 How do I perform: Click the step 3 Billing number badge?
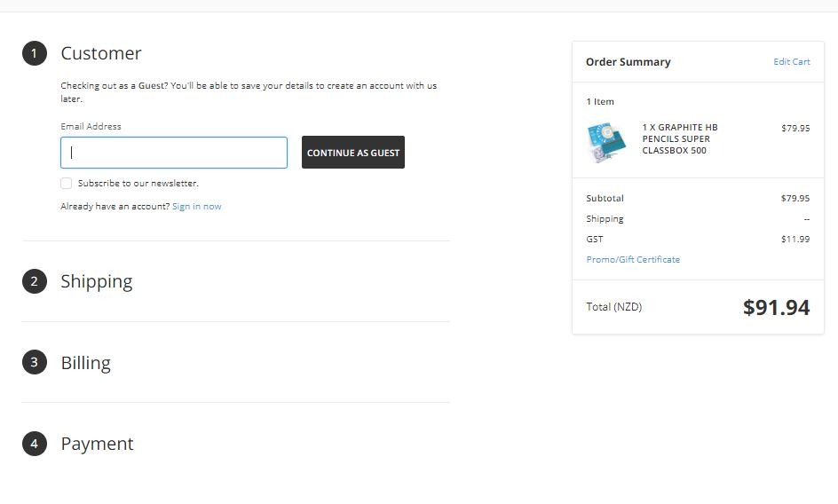click(34, 362)
